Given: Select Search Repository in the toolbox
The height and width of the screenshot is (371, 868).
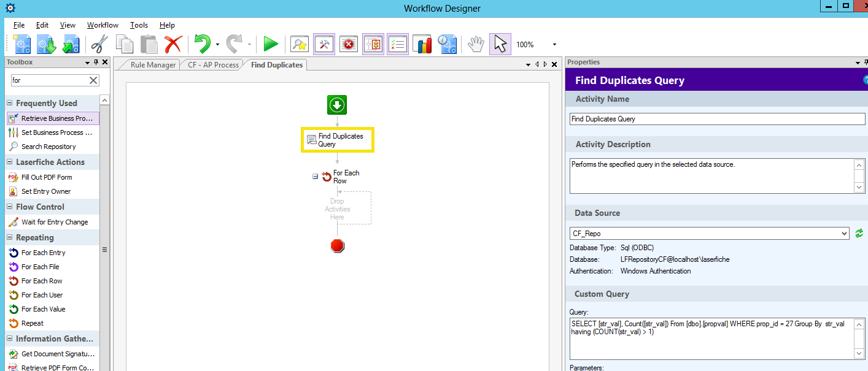Looking at the screenshot, I should [x=48, y=147].
